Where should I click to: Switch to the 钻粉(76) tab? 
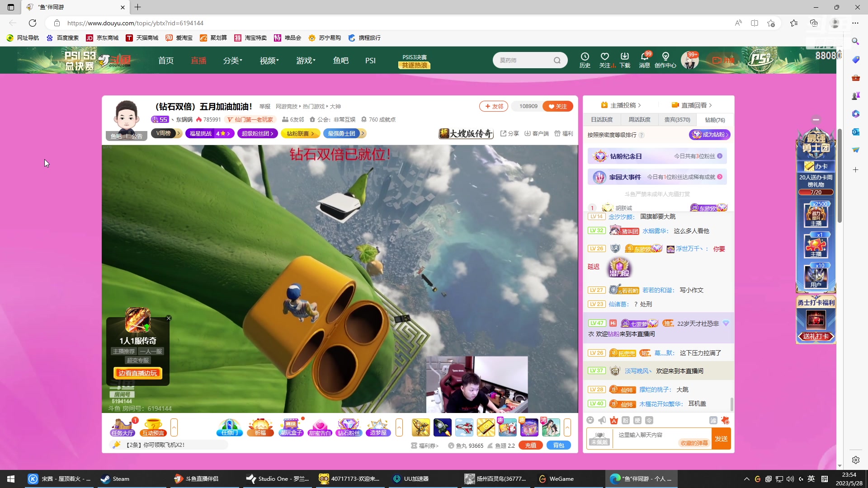coord(714,119)
